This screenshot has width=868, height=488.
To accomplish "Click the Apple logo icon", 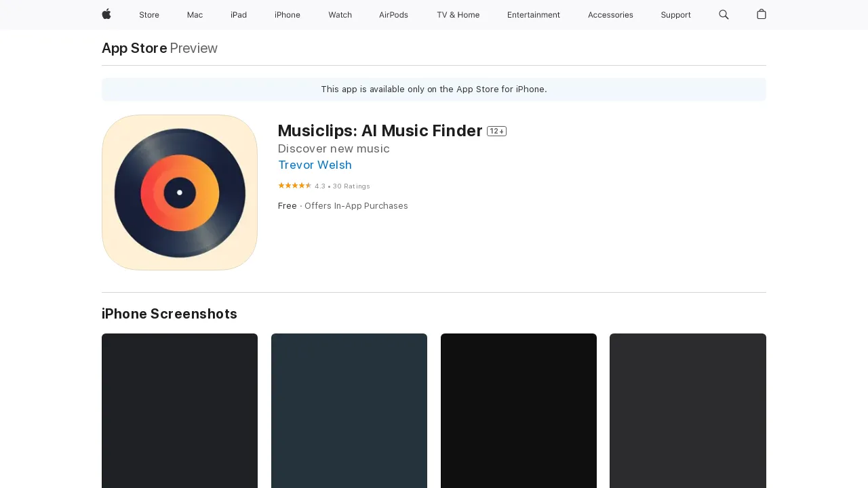I will (106, 14).
